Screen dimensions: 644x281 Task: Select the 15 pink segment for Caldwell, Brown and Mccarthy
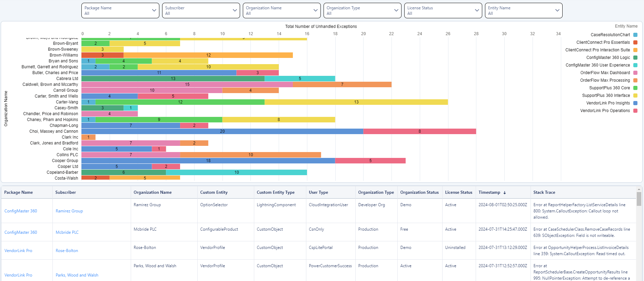[187, 84]
